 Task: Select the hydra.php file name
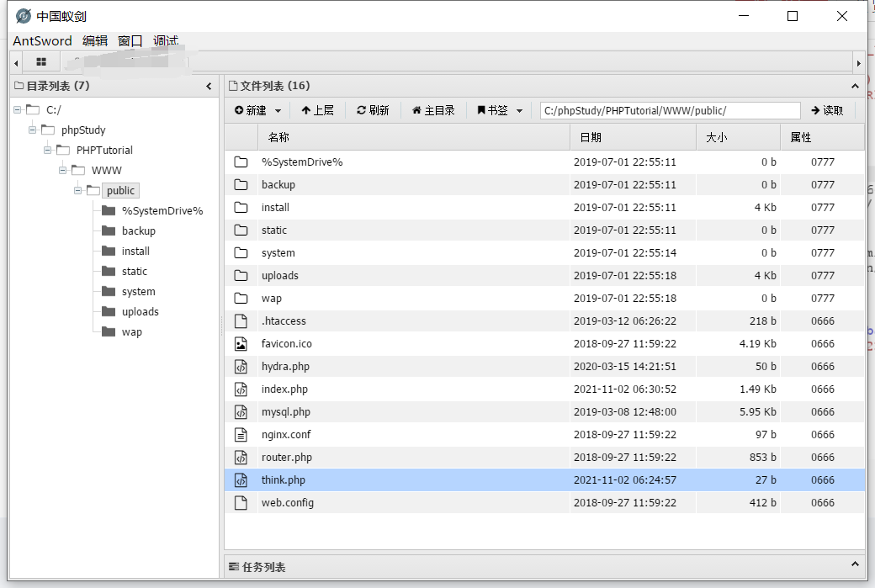285,367
